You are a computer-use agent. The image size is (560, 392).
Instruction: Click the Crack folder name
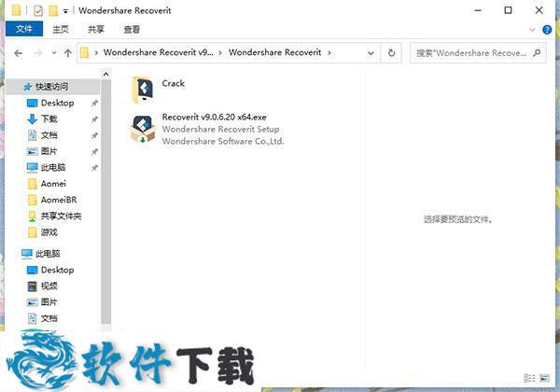tap(174, 84)
